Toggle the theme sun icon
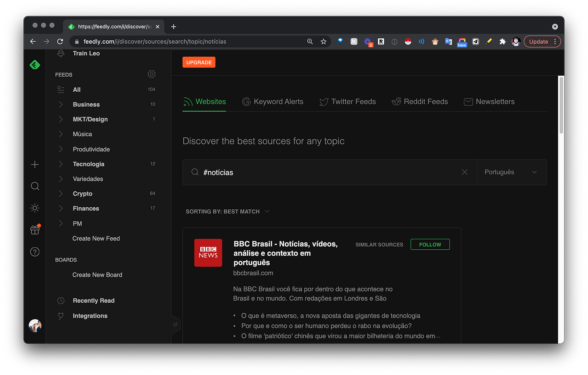The height and width of the screenshot is (375, 588). (x=35, y=208)
